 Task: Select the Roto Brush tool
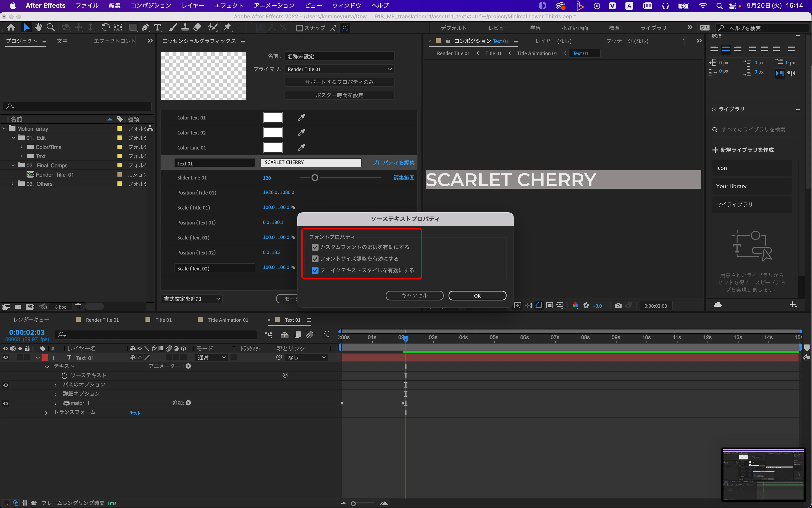(x=213, y=28)
